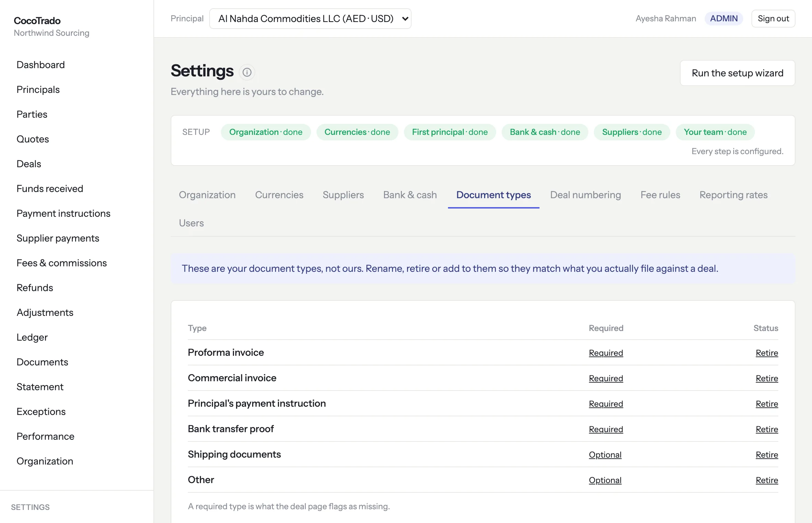812x523 pixels.
Task: Select Funds received in sidebar
Action: (x=50, y=189)
